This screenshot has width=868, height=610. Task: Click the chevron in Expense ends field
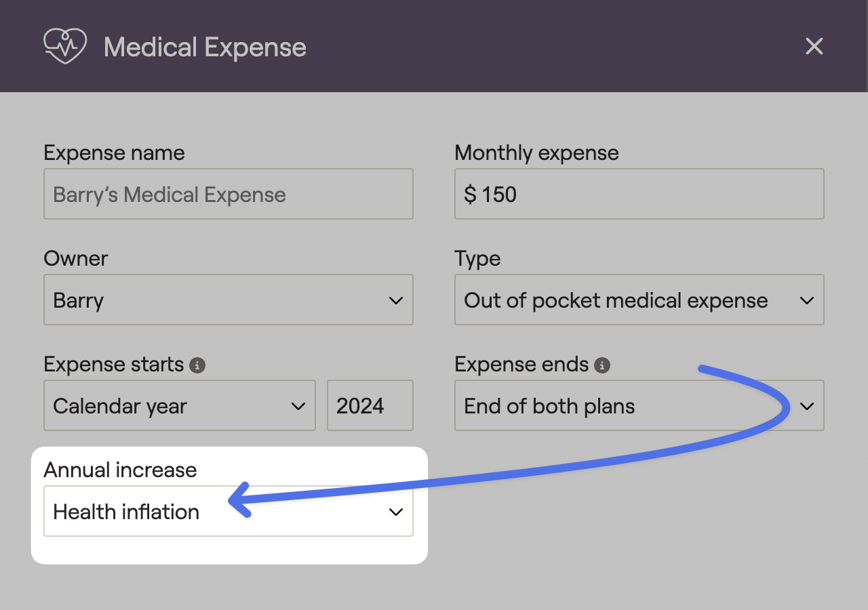pyautogui.click(x=807, y=406)
